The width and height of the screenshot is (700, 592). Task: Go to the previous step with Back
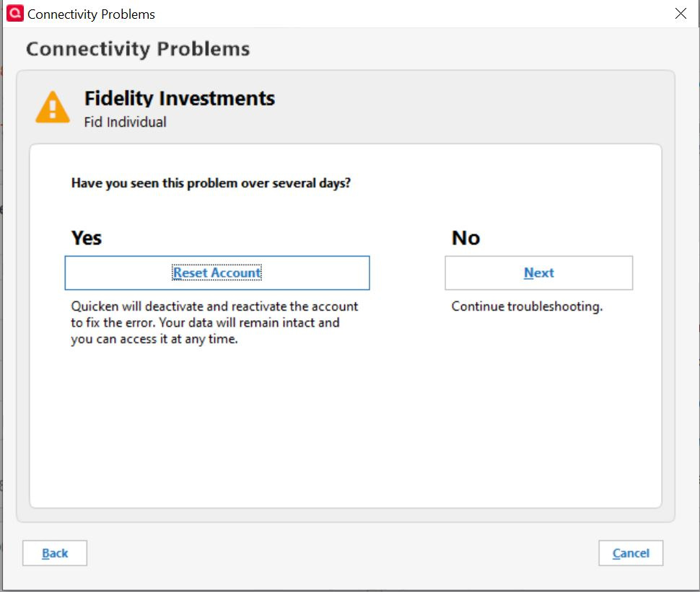(55, 553)
